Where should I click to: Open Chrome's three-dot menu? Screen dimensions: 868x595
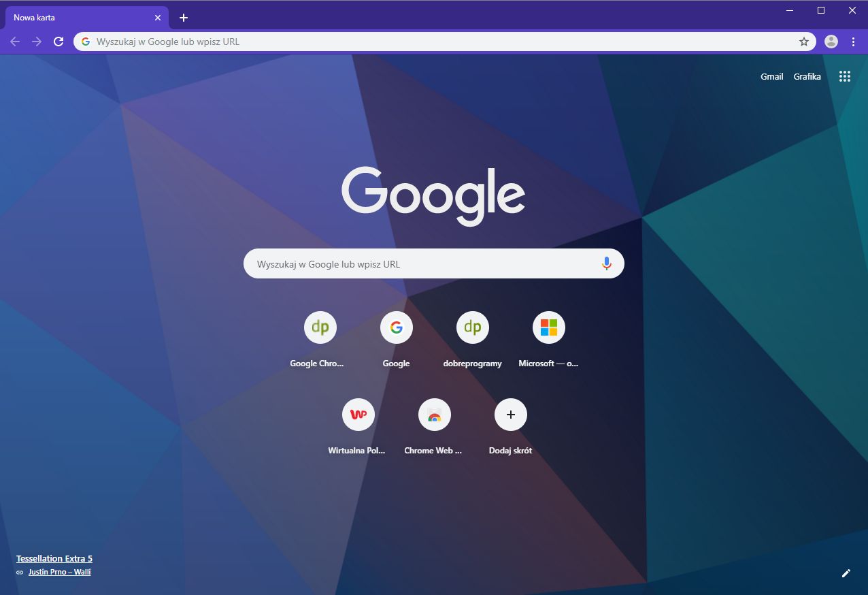coord(853,42)
